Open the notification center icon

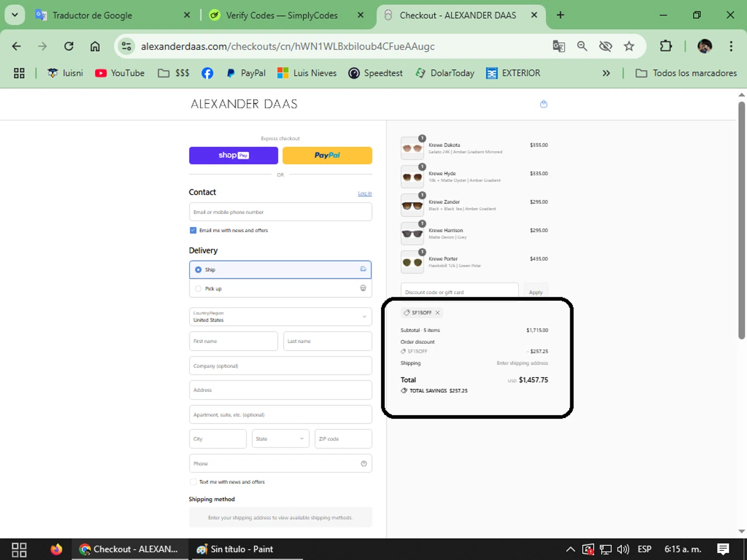(x=723, y=549)
